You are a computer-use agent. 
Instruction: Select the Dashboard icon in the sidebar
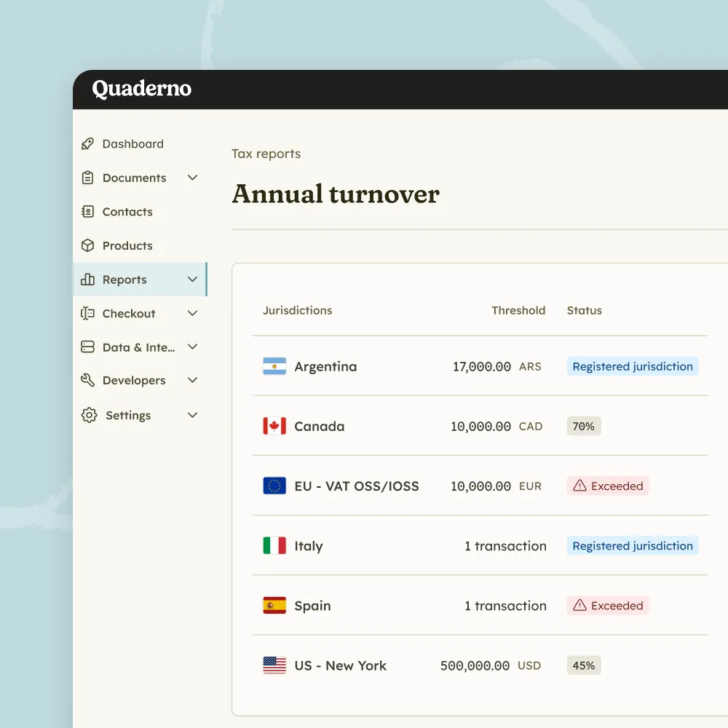[87, 143]
